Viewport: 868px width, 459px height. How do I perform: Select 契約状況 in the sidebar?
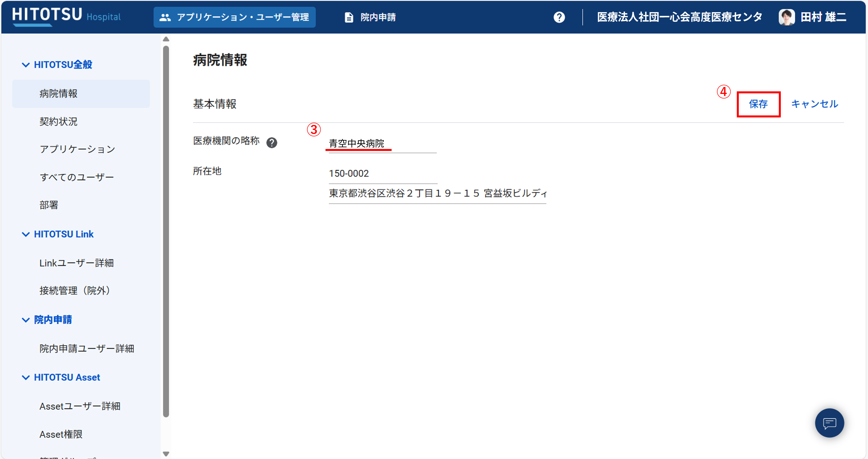click(x=58, y=121)
